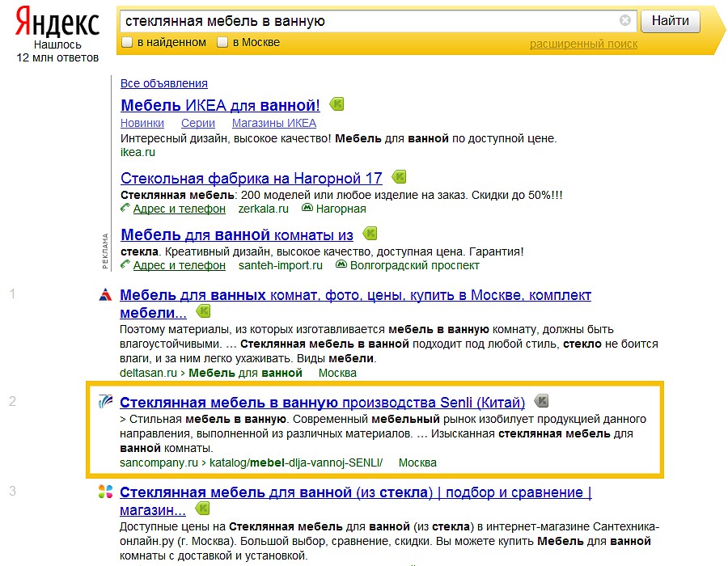
Task: Open the Серии sitelink
Action: (x=198, y=123)
